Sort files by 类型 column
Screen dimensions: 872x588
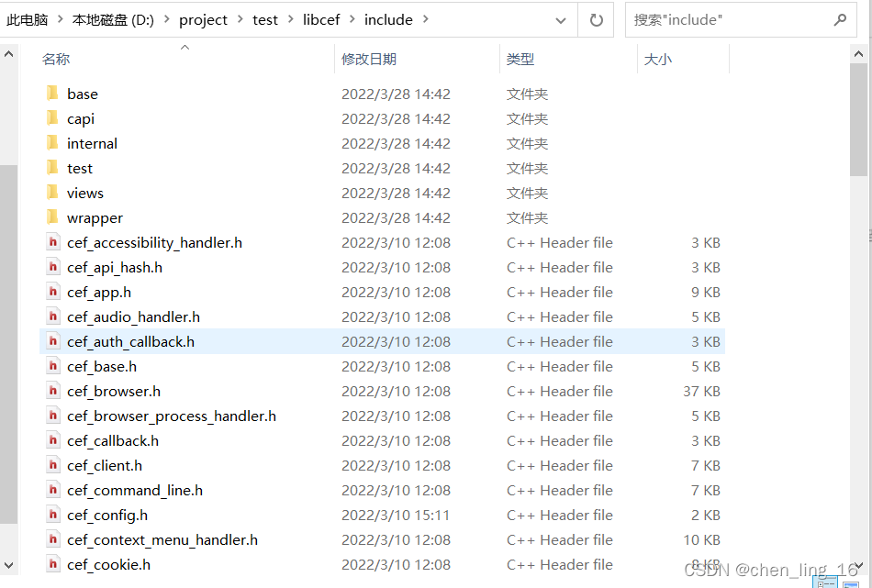pyautogui.click(x=568, y=59)
